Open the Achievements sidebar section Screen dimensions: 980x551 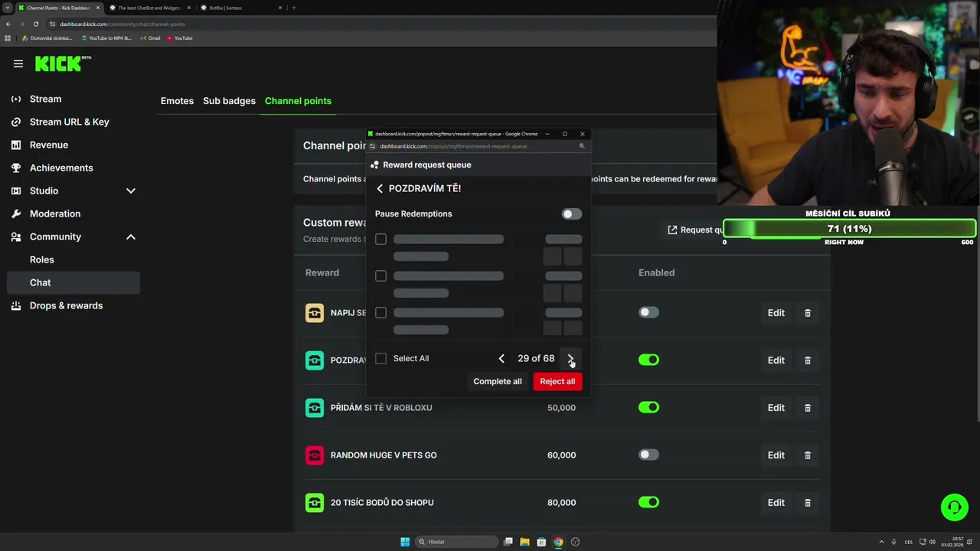coord(61,168)
